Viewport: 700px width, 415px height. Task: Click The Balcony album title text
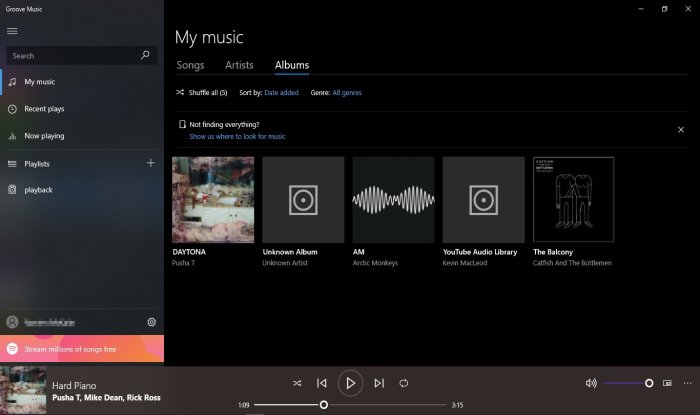pyautogui.click(x=553, y=252)
